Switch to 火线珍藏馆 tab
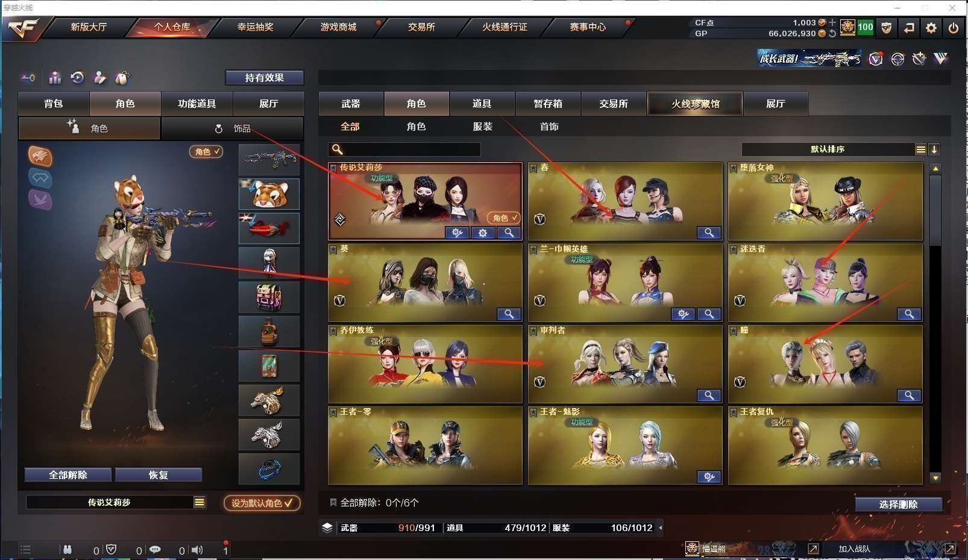968x560 pixels. click(x=695, y=104)
